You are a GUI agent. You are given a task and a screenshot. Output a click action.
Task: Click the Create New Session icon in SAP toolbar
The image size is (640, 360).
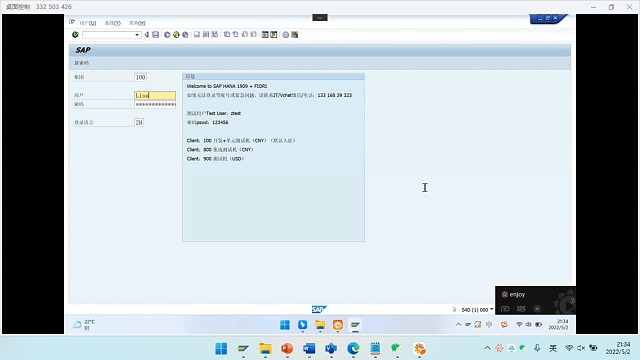coord(265,35)
